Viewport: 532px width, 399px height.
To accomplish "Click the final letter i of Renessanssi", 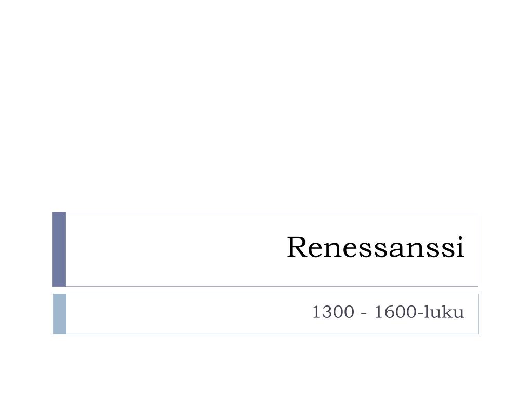I will point(460,247).
